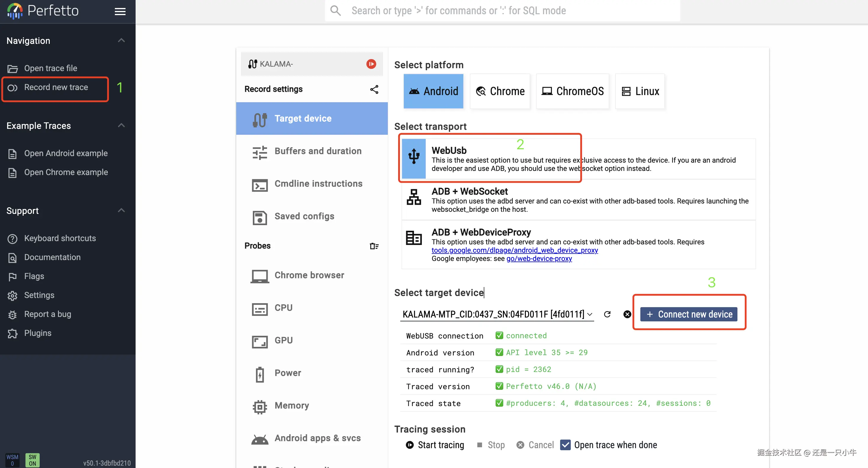
Task: Click the red record icon in KALAMA bar
Action: point(371,64)
